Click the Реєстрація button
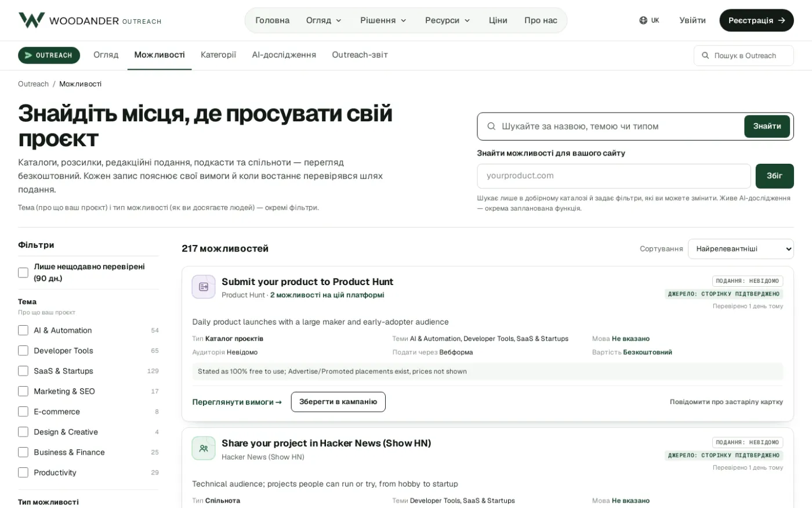This screenshot has width=812, height=508. (756, 20)
